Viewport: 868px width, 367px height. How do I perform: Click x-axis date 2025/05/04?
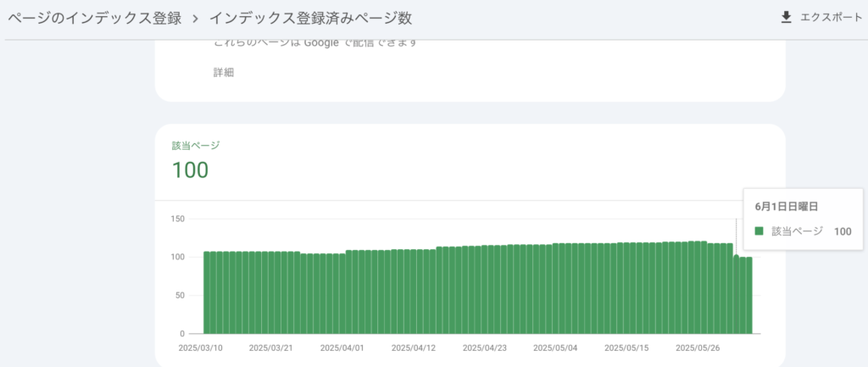(556, 348)
